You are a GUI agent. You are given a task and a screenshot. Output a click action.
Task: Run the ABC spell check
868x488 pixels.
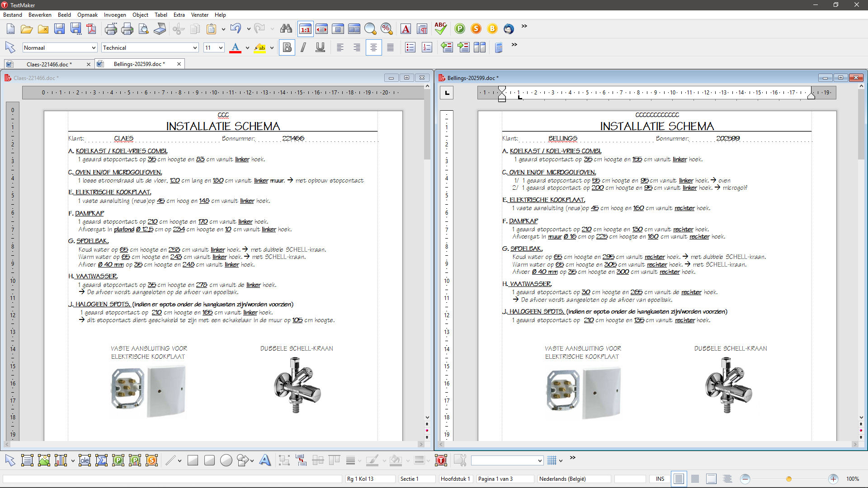point(440,28)
